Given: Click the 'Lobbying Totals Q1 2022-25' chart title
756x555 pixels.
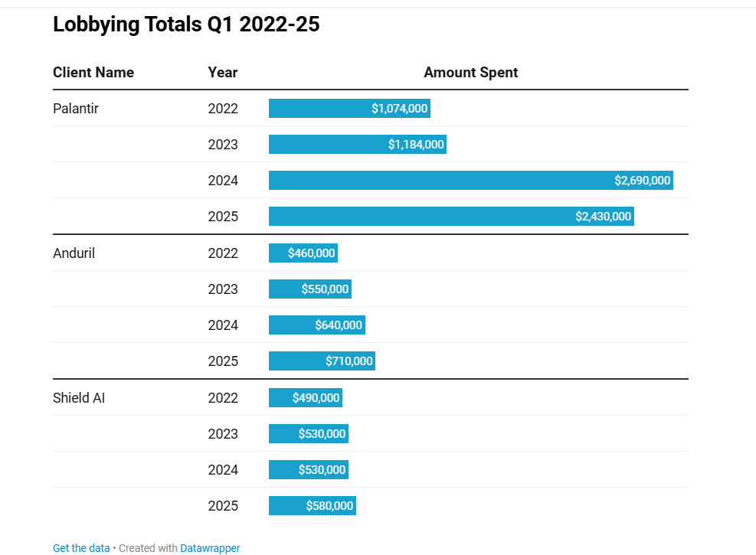Looking at the screenshot, I should [186, 24].
